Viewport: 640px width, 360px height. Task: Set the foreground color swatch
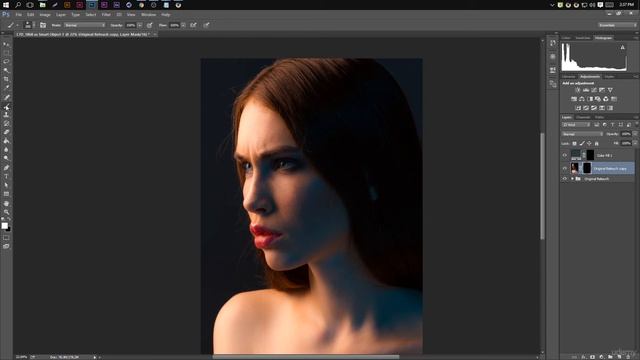[x=4, y=225]
